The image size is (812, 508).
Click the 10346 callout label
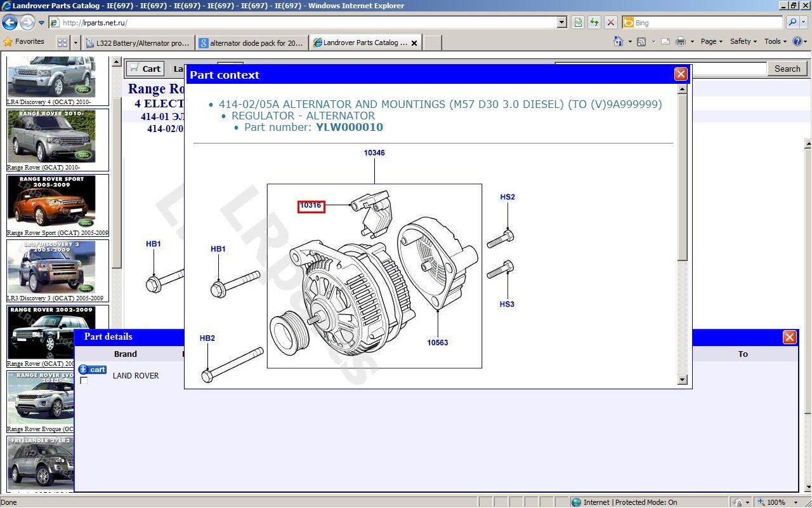(x=374, y=153)
